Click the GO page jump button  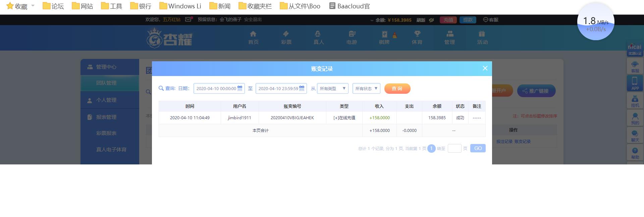[x=478, y=148]
